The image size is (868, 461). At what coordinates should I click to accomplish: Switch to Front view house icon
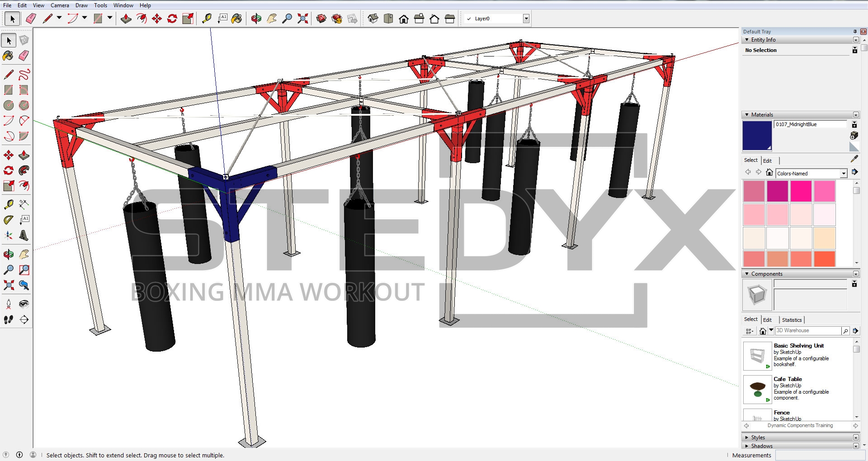(404, 19)
